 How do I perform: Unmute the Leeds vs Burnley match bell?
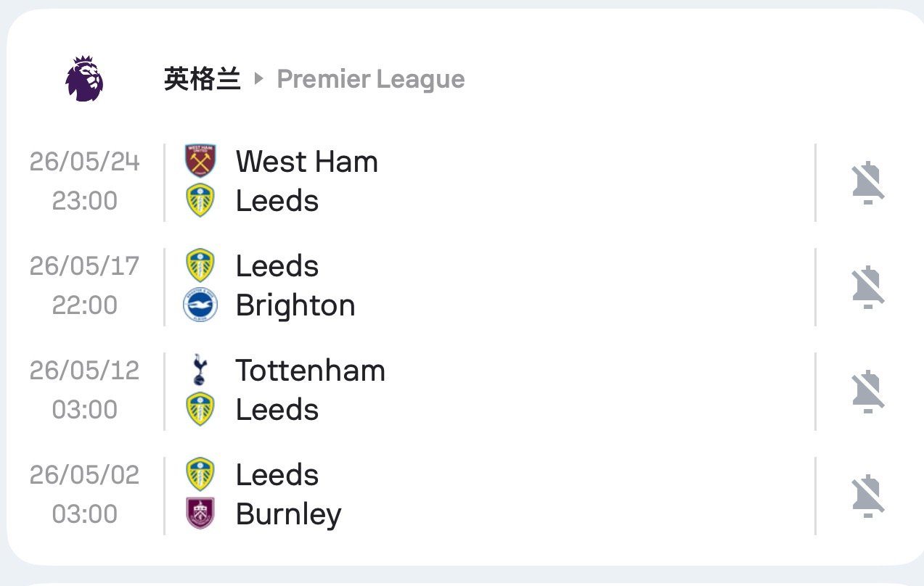coord(868,495)
